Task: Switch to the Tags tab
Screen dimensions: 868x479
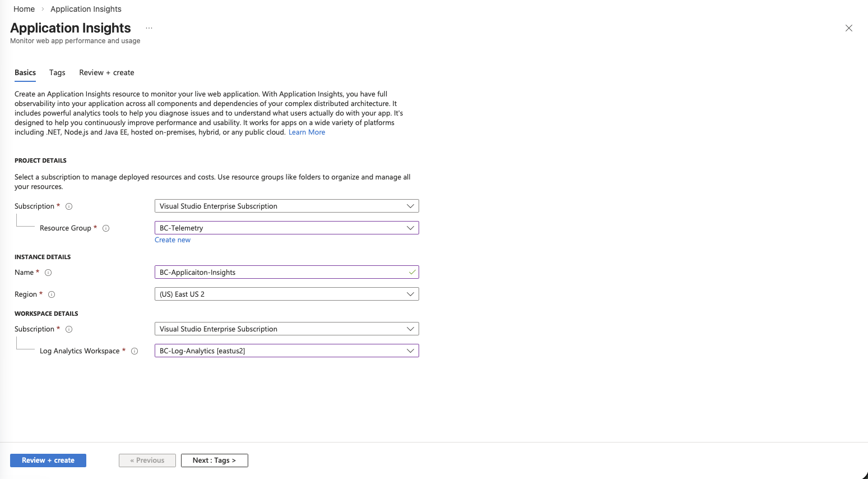Action: tap(57, 72)
